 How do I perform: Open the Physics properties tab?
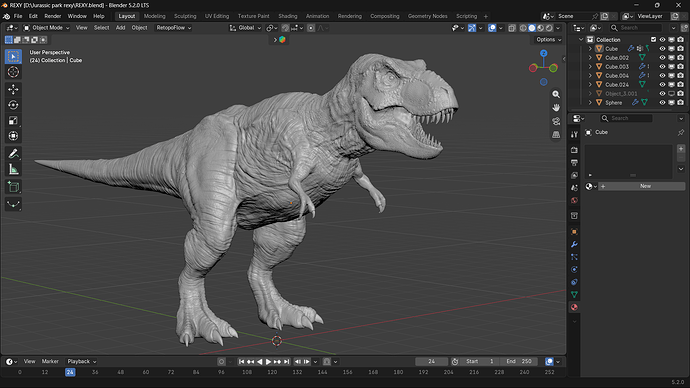(x=574, y=269)
